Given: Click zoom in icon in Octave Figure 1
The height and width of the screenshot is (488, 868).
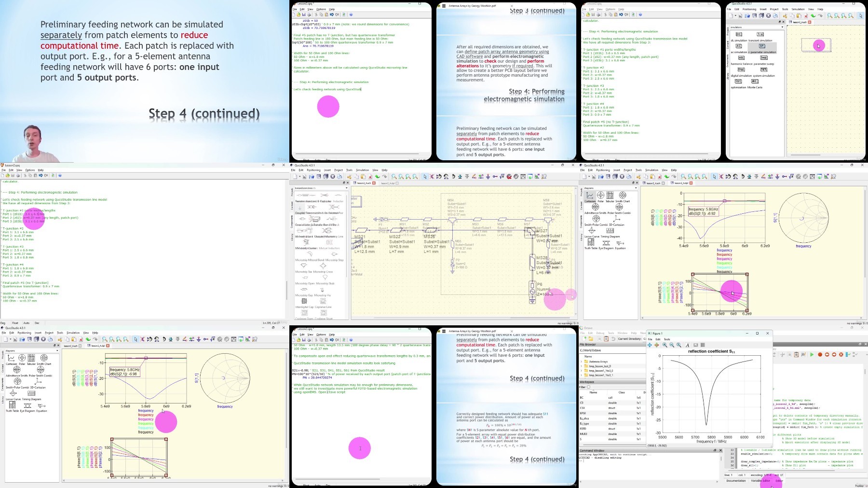Looking at the screenshot, I should point(665,345).
